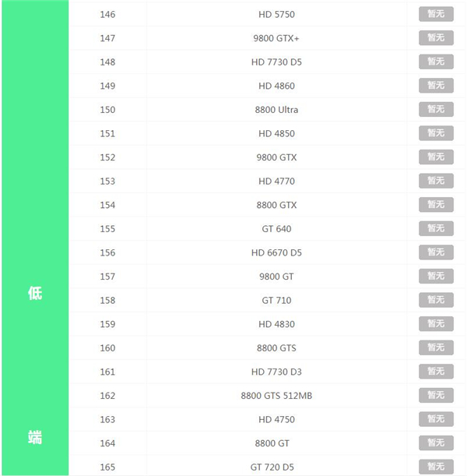Click the 8800 GTX model name
This screenshot has width=467, height=476.
[276, 205]
